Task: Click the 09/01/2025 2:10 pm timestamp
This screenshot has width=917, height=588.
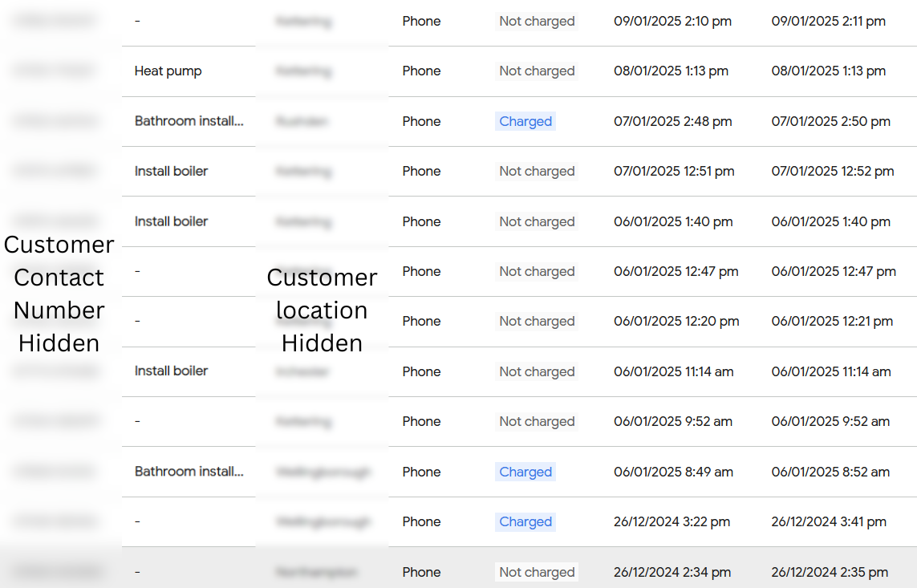Action: pos(672,22)
